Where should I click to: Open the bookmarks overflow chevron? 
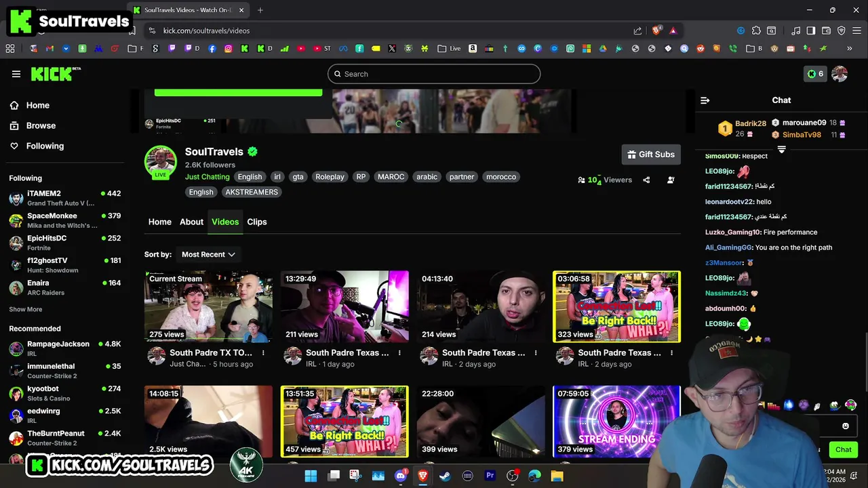(849, 49)
